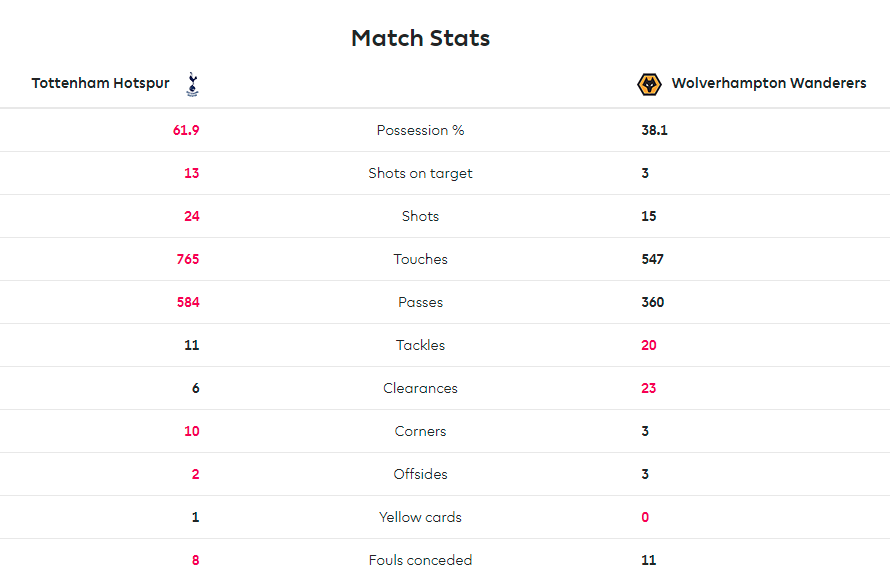Open the Tottenham Hotspur team name
The height and width of the screenshot is (577, 890).
(100, 83)
